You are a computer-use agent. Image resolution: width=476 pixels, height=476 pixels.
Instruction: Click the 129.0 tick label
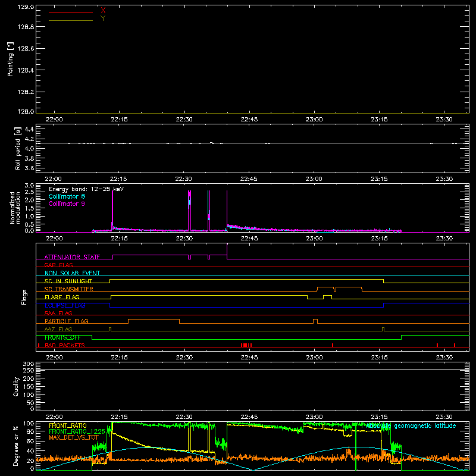point(26,7)
